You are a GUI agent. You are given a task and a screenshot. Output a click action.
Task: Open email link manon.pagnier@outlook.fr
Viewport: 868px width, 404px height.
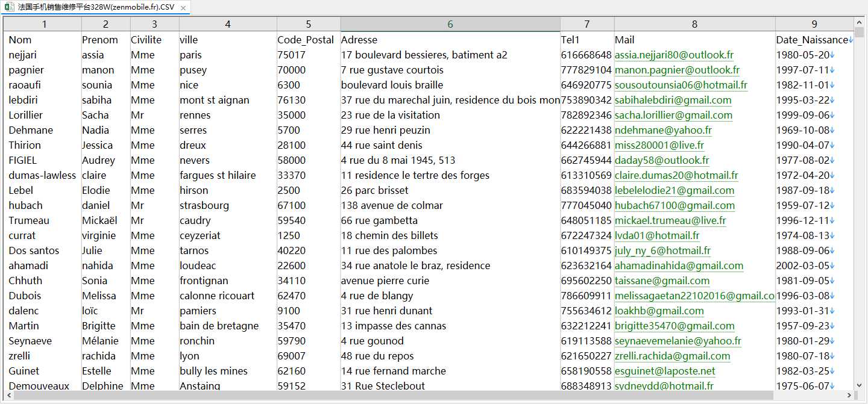[677, 70]
